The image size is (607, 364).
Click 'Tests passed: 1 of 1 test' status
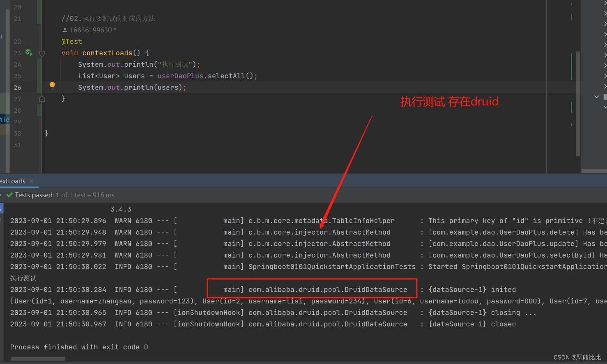[64, 195]
